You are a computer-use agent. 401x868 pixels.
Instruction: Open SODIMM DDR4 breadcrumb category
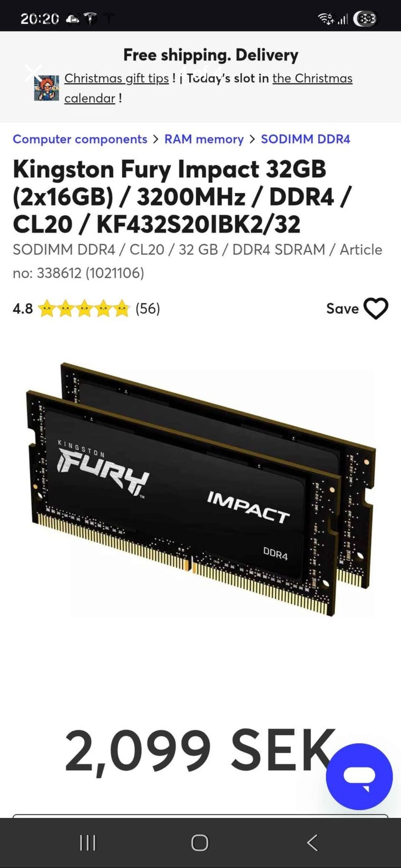(x=305, y=139)
